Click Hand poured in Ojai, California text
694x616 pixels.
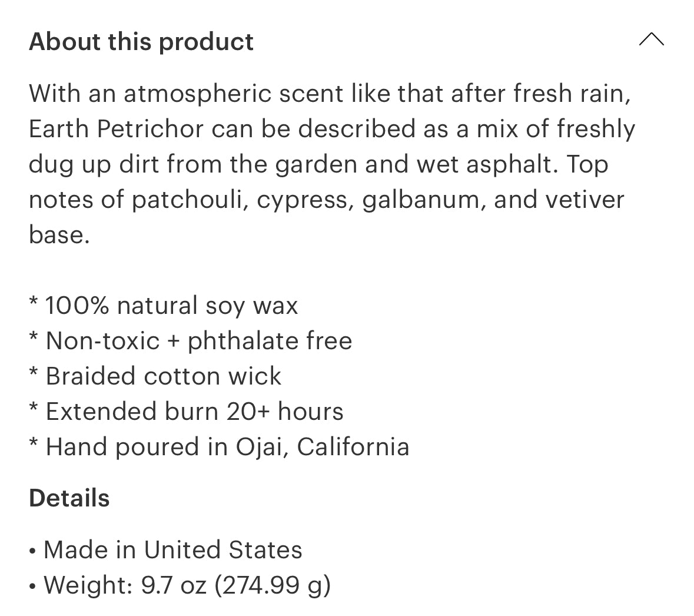pyautogui.click(x=227, y=447)
